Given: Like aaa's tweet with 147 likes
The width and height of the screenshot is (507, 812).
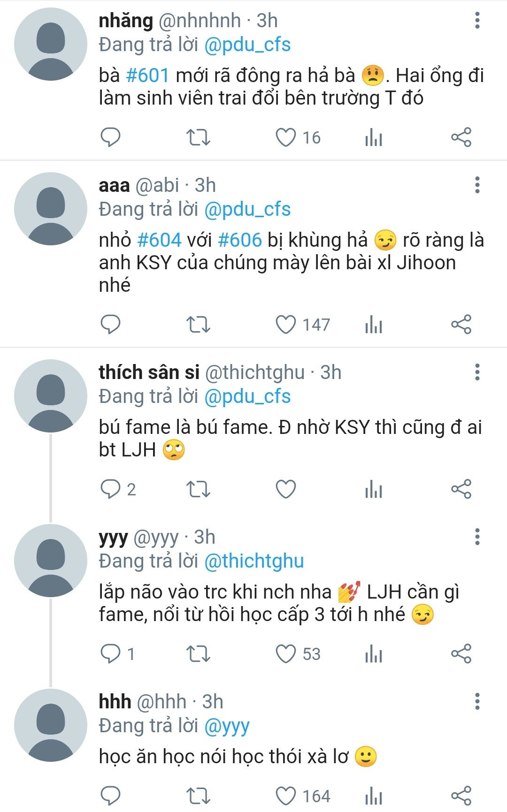Looking at the screenshot, I should click(286, 325).
